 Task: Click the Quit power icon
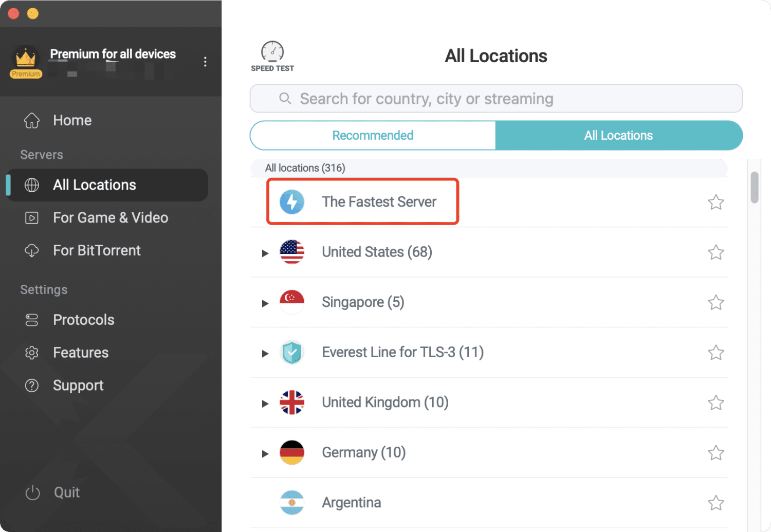tap(32, 492)
